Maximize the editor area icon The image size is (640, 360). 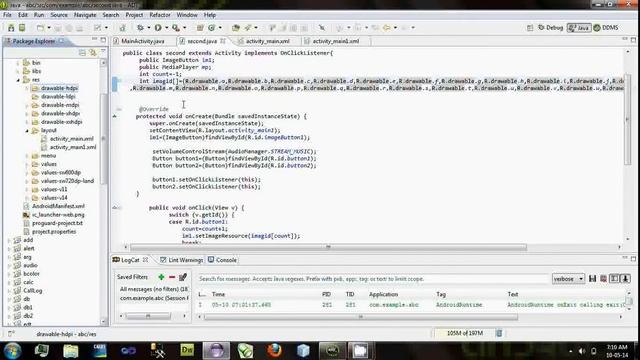633,40
